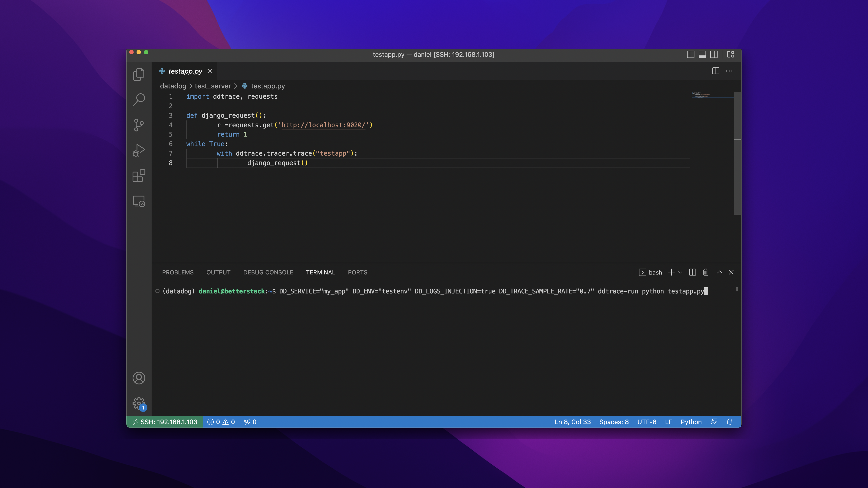The image size is (868, 488).
Task: Click line number 6 in gutter
Action: pos(171,144)
